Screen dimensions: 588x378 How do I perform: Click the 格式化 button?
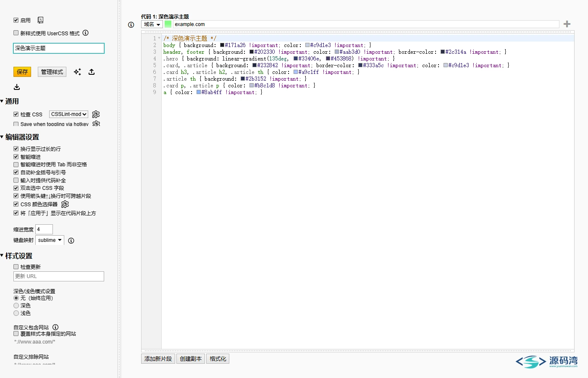pos(218,359)
